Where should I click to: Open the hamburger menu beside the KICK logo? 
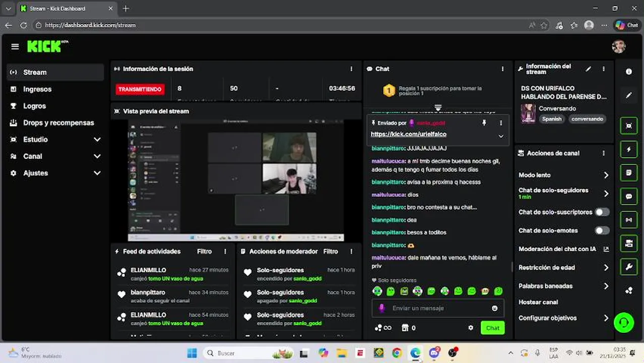pyautogui.click(x=15, y=46)
